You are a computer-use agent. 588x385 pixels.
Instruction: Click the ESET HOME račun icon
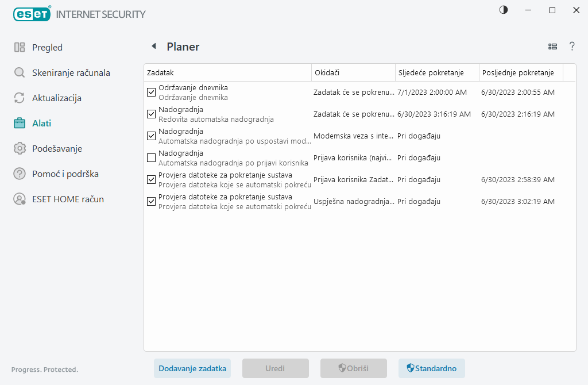20,199
